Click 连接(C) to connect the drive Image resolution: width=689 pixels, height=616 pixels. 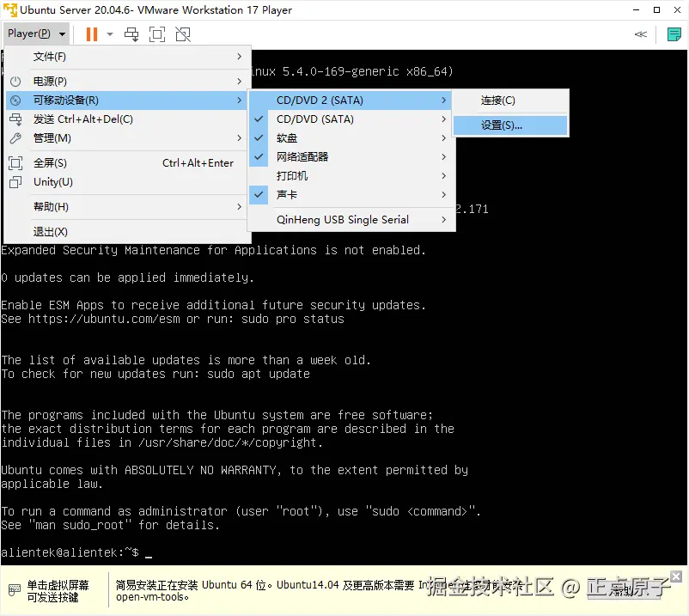pos(510,101)
